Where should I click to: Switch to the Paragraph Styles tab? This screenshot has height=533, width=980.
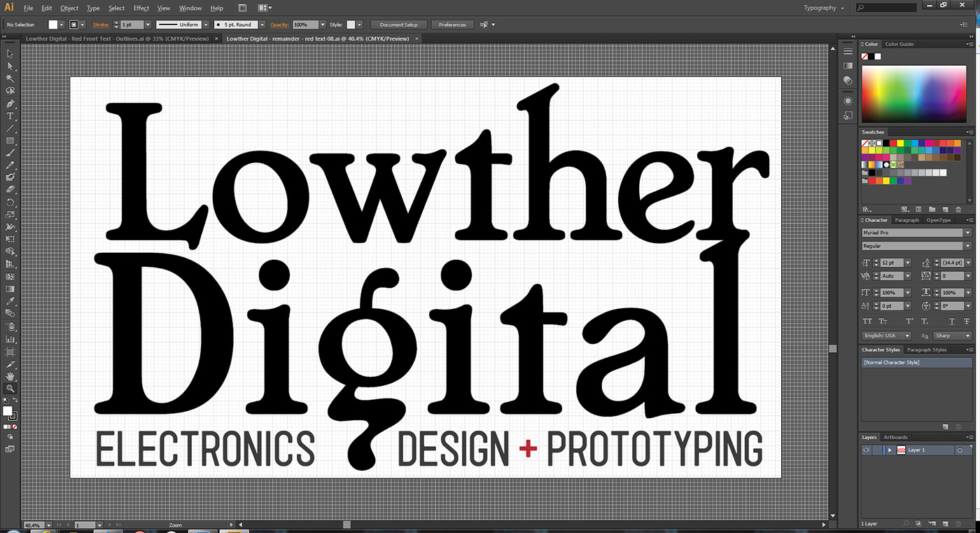coord(927,349)
